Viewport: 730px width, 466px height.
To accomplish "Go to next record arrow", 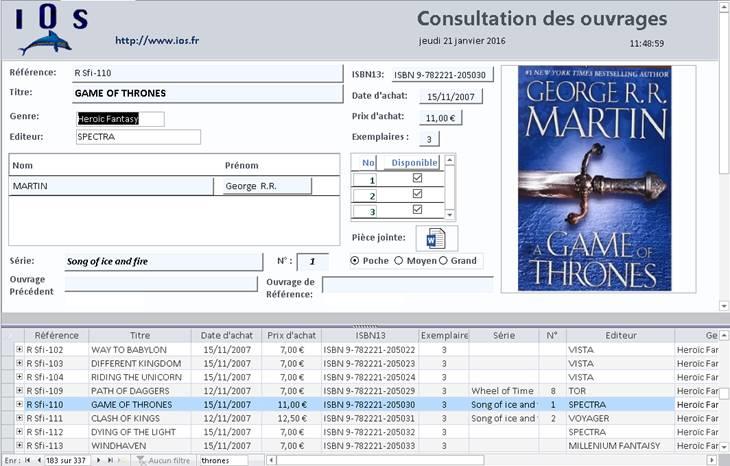I will (98, 460).
